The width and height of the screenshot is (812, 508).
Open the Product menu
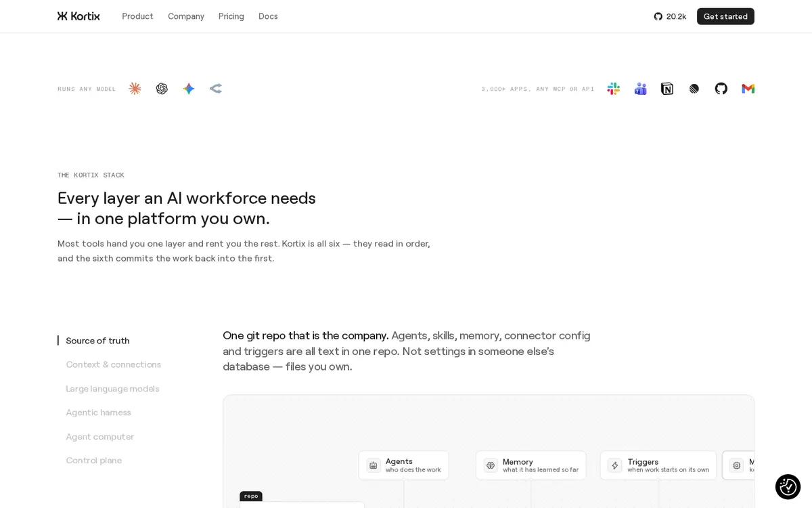point(137,16)
